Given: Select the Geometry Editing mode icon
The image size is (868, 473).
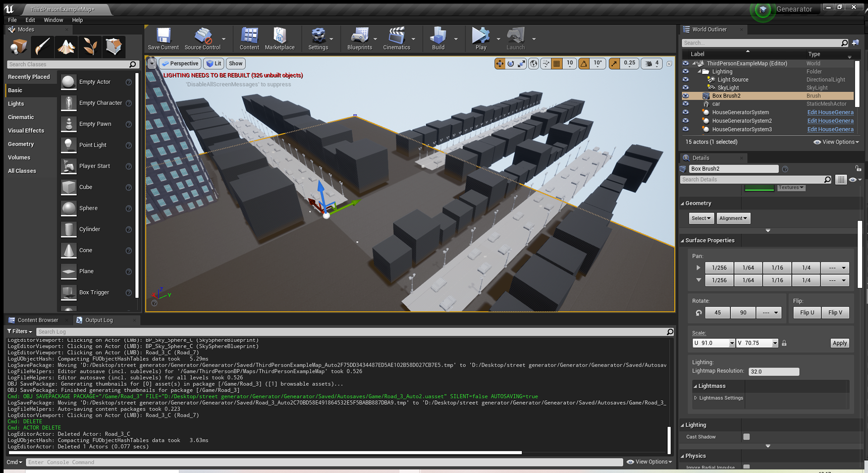Looking at the screenshot, I should click(x=113, y=47).
